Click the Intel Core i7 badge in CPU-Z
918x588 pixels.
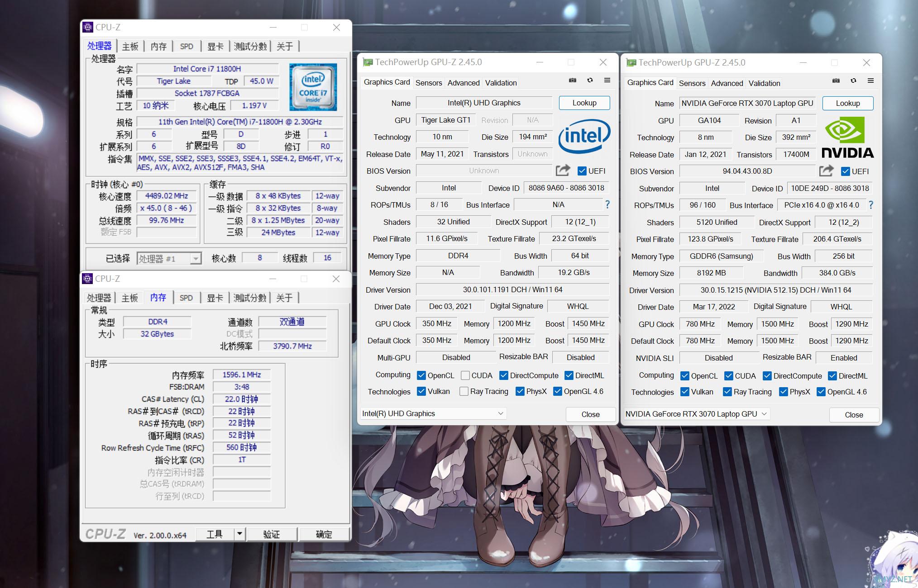[x=313, y=87]
